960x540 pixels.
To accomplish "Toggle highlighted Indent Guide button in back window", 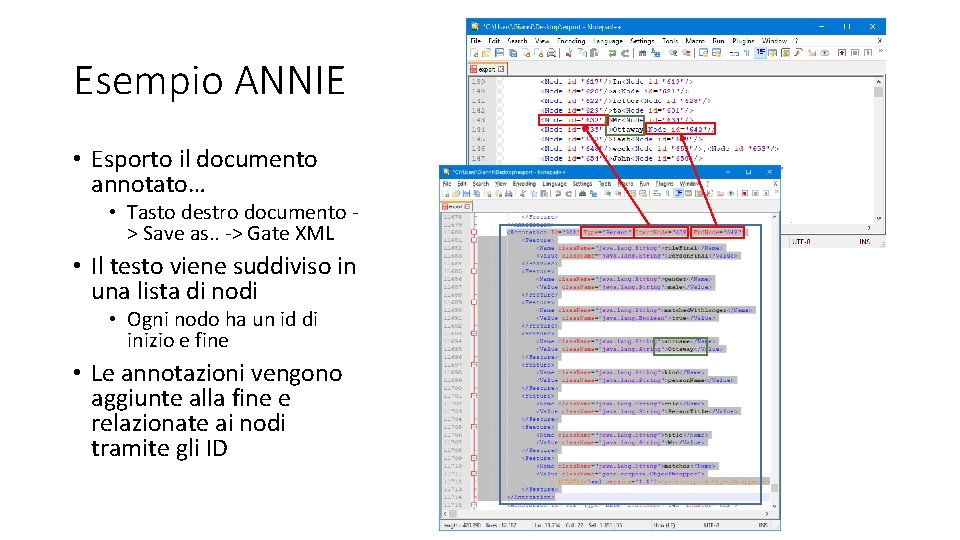I will (x=760, y=53).
